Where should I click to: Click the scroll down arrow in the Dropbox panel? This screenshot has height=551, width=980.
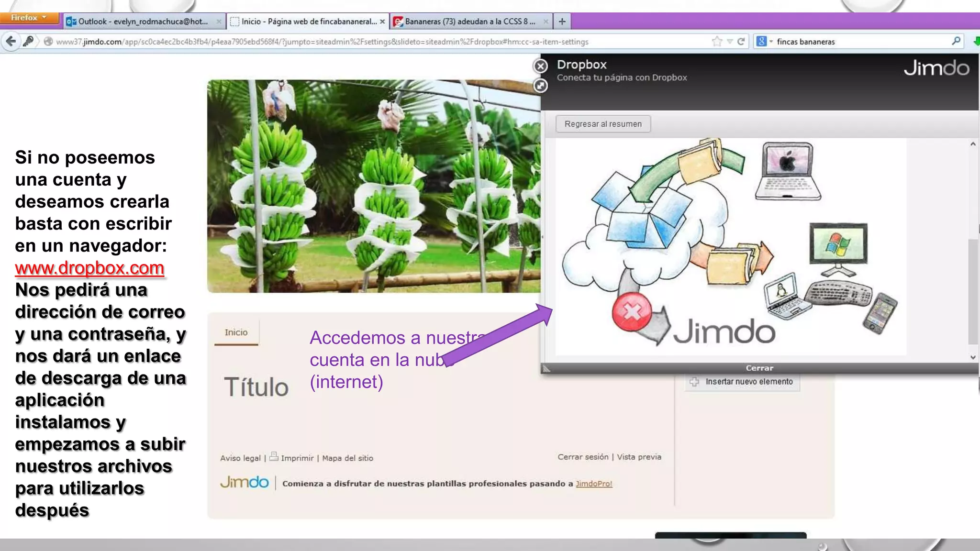click(973, 357)
